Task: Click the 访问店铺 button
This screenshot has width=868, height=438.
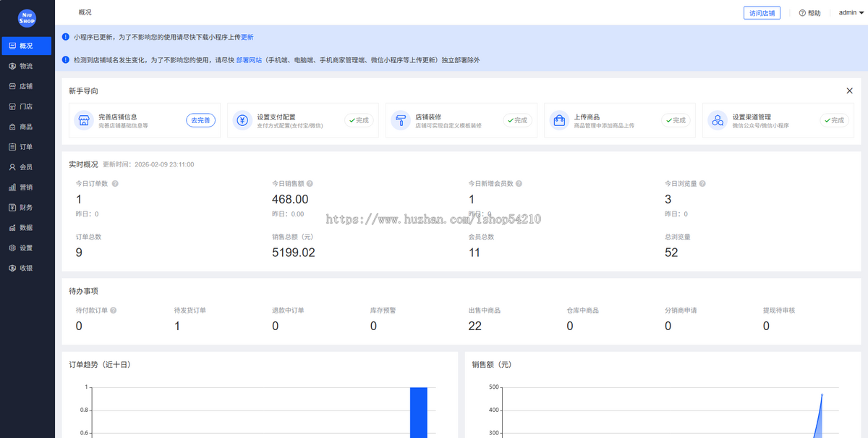Action: click(x=762, y=13)
